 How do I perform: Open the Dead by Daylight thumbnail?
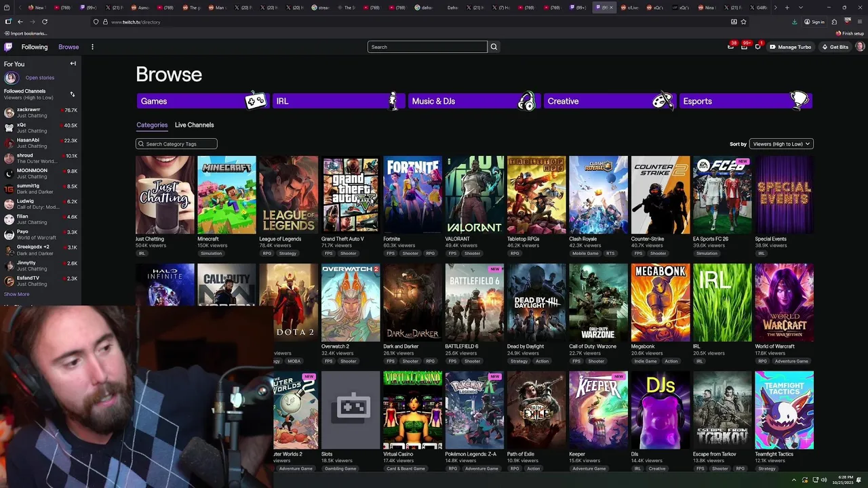click(x=536, y=302)
